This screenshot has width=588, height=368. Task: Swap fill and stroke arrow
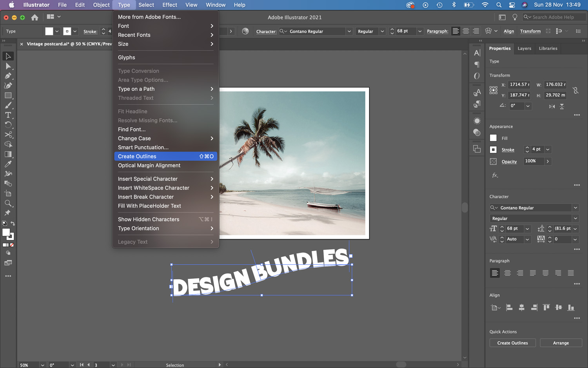pyautogui.click(x=13, y=224)
